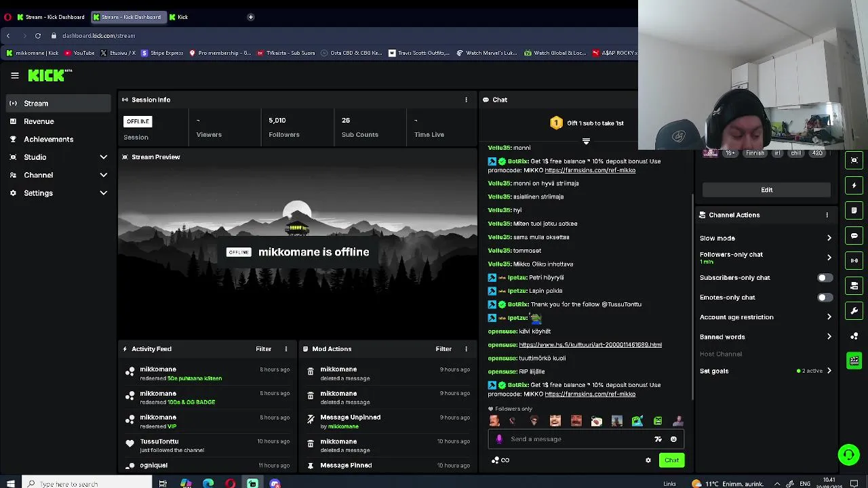Toggle Emotes-only chat switch
This screenshot has height=488, width=868.
coord(825,298)
